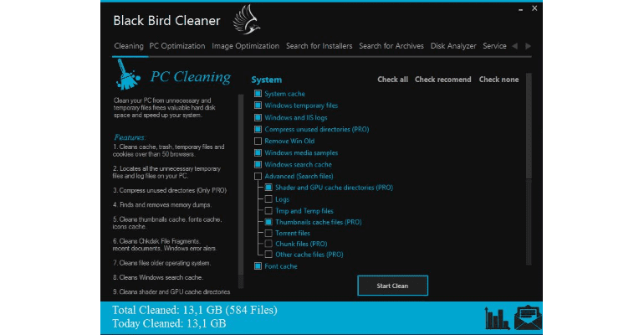
Task: Click the Torrent files label
Action: pos(293,233)
